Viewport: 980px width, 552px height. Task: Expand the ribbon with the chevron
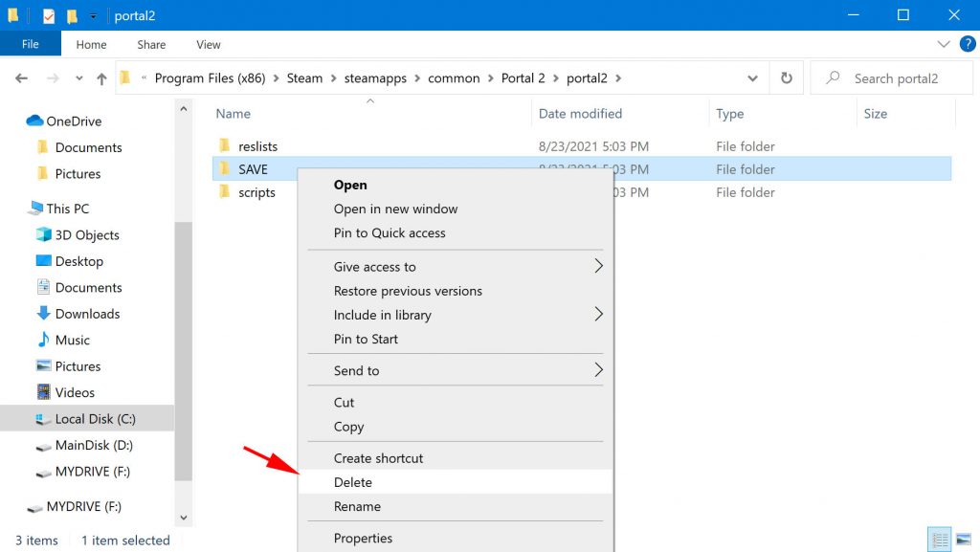[943, 44]
